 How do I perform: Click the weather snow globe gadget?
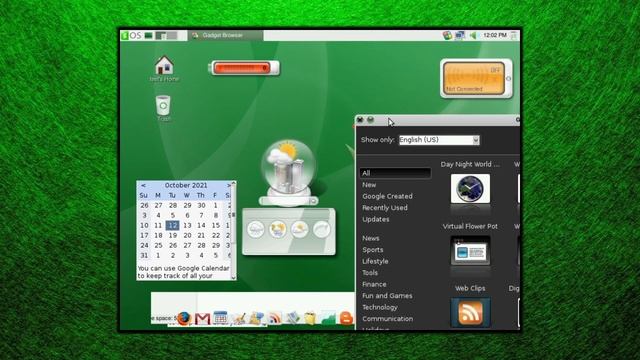(288, 171)
